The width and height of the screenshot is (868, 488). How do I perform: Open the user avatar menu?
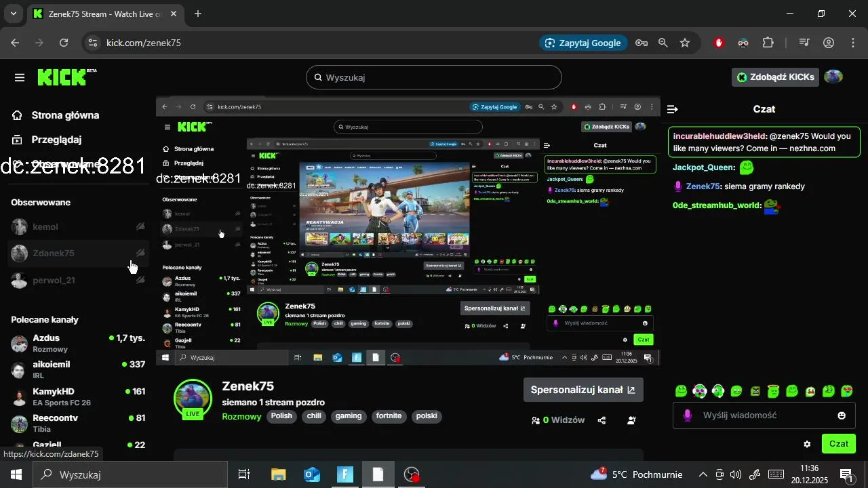(833, 77)
